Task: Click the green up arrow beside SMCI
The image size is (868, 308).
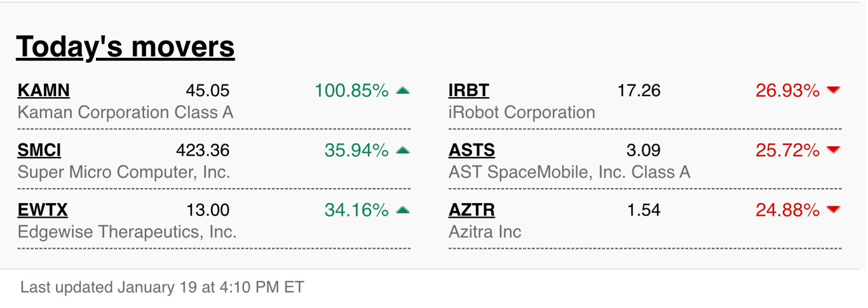Action: click(x=402, y=151)
